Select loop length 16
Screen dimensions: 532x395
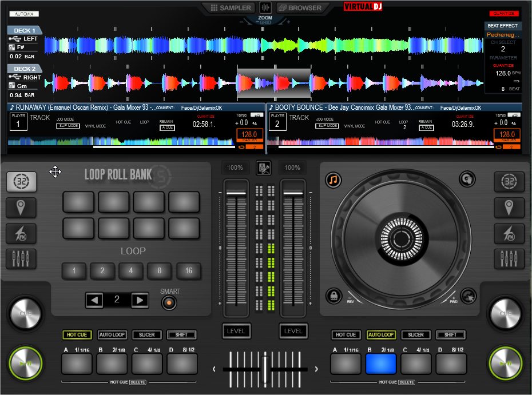pyautogui.click(x=189, y=271)
